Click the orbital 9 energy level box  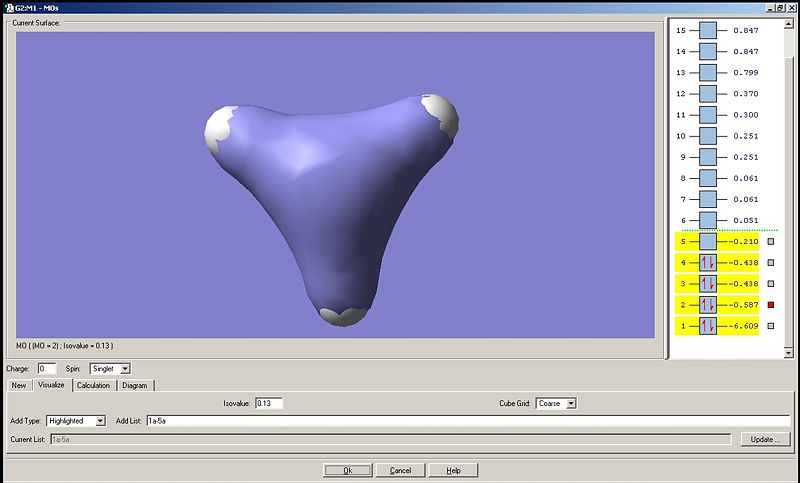pos(708,157)
